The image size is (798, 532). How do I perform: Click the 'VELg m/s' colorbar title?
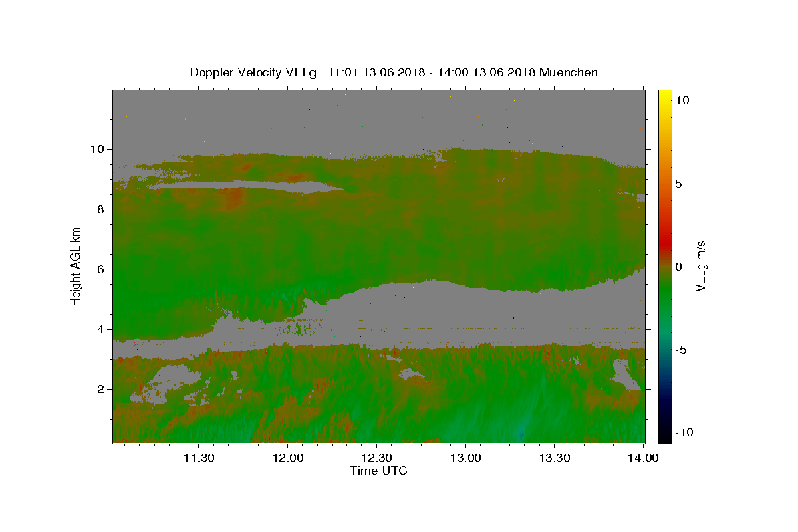tap(701, 266)
